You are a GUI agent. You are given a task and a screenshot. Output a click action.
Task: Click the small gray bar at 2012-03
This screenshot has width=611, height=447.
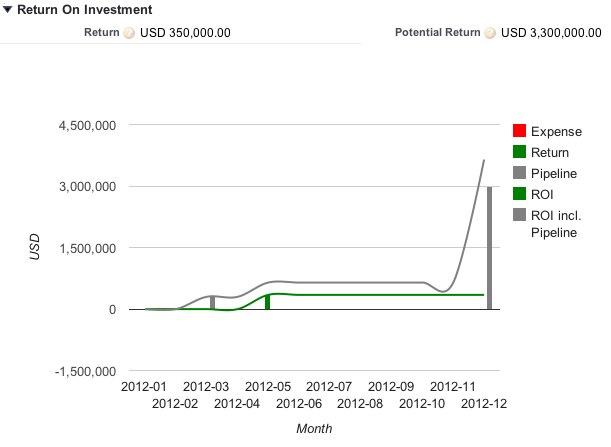(212, 302)
